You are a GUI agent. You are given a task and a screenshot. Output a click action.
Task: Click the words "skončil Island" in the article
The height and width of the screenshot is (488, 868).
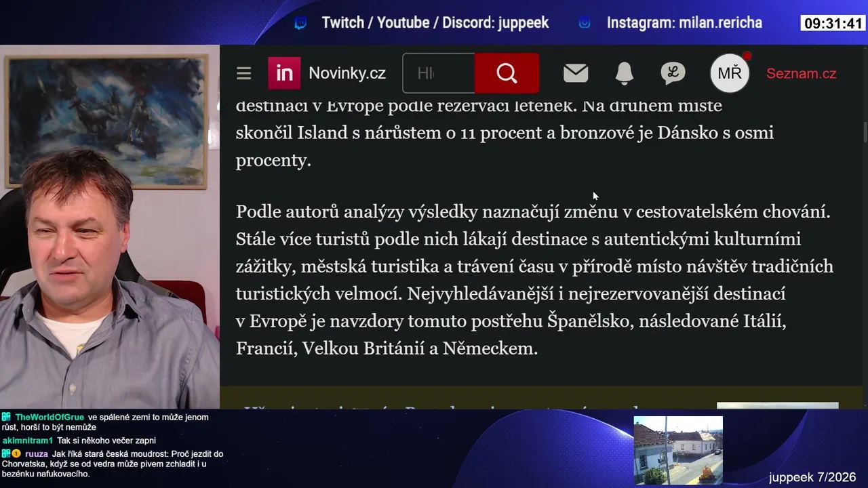[x=292, y=133]
